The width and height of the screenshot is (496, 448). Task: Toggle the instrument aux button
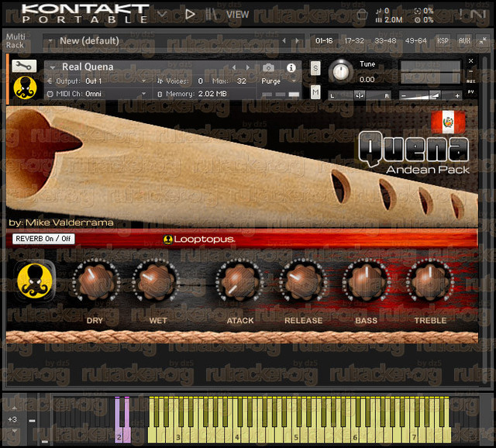pyautogui.click(x=470, y=81)
